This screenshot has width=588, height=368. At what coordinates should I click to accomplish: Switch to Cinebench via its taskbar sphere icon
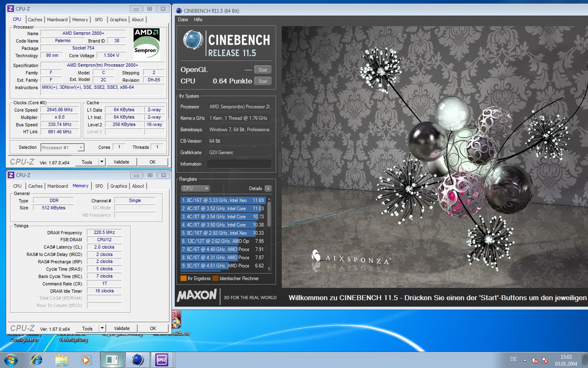click(x=138, y=360)
